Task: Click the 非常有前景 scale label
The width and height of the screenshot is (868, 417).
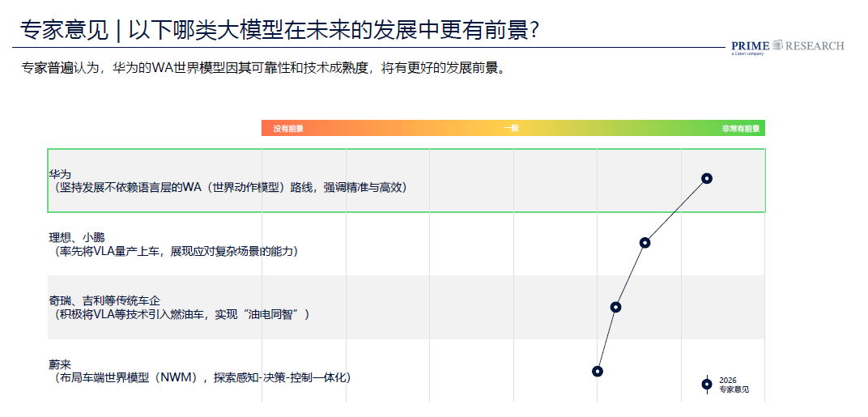Action: [x=741, y=129]
